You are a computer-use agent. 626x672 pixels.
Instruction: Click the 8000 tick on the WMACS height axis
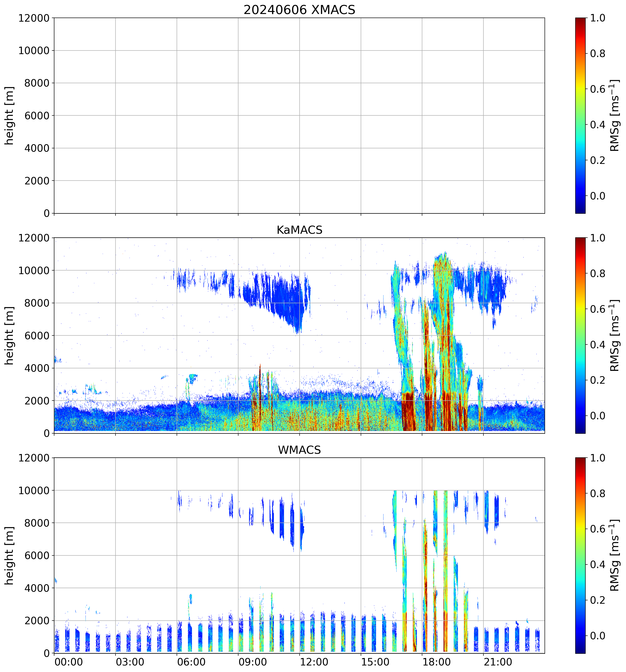click(x=37, y=523)
